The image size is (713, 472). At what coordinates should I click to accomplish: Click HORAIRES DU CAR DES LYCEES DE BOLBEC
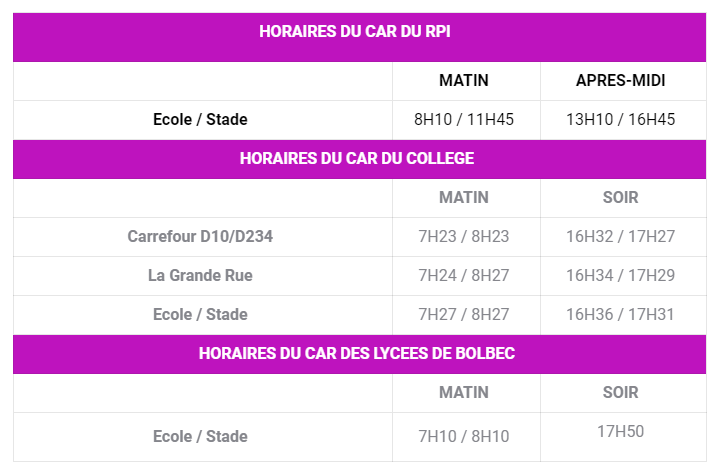[x=357, y=353]
